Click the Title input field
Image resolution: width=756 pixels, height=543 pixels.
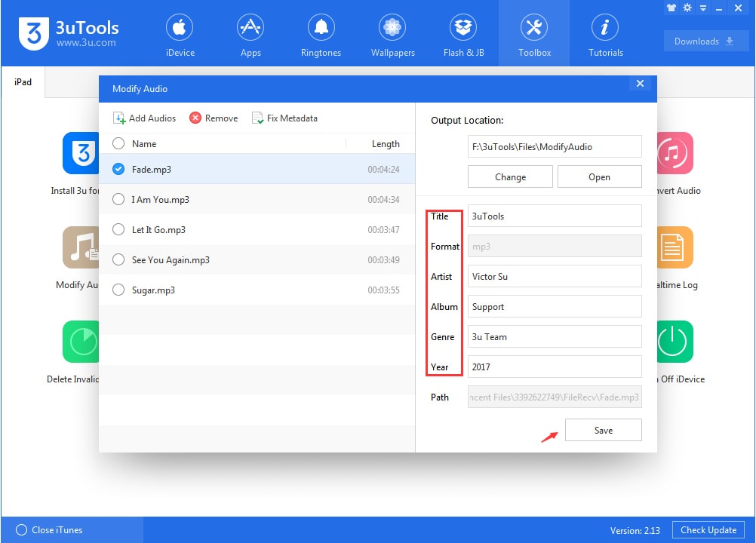(x=555, y=216)
